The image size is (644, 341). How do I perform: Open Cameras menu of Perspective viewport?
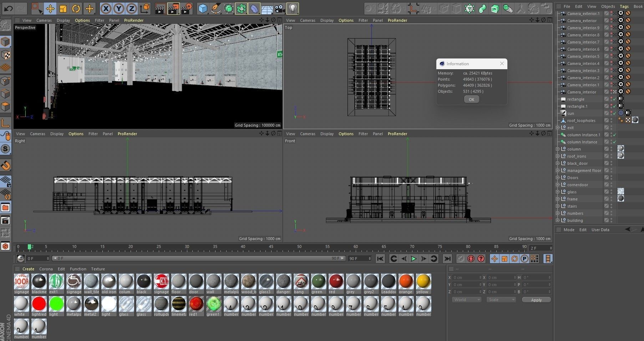(44, 20)
